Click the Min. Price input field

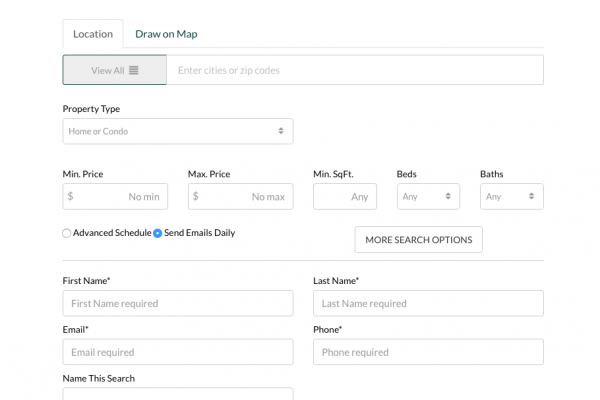pyautogui.click(x=118, y=197)
